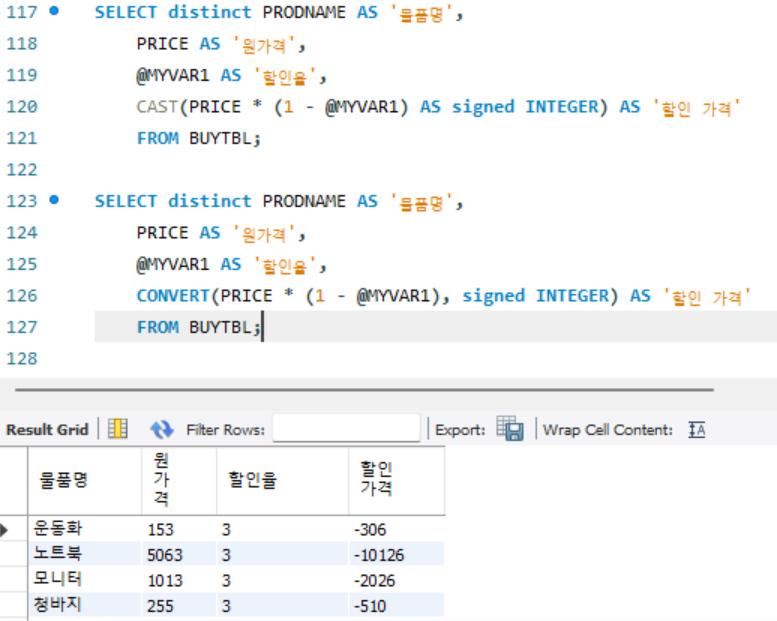The width and height of the screenshot is (777, 621).
Task: Click PRICE on line 124
Action: pos(163,232)
